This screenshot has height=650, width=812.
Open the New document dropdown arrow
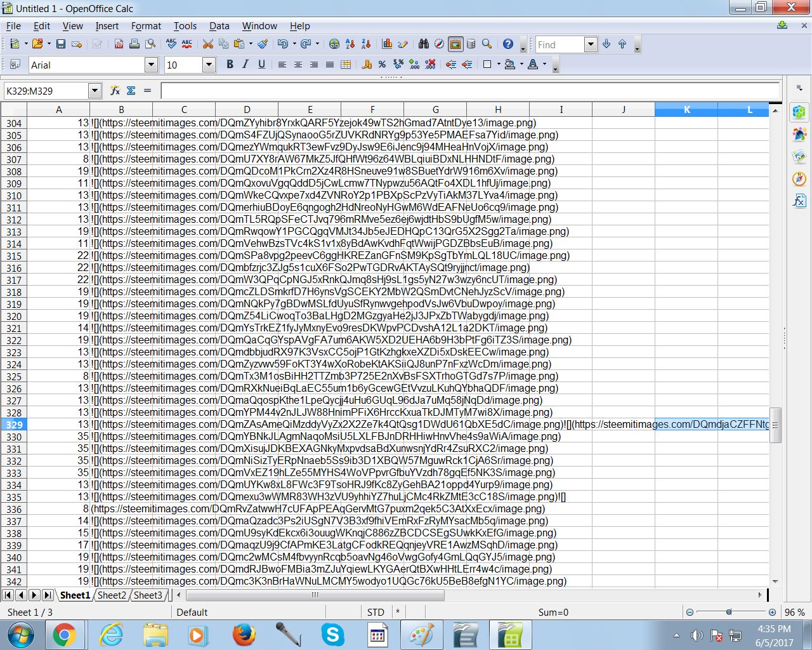click(26, 44)
